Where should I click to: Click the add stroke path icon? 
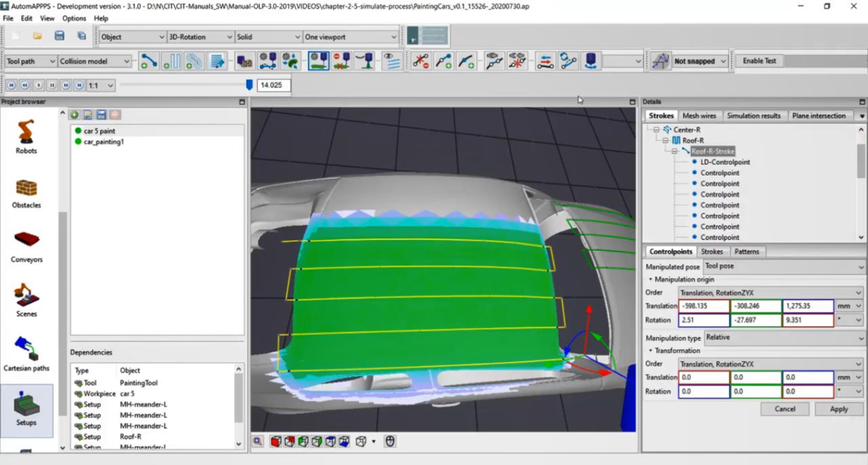[x=149, y=61]
